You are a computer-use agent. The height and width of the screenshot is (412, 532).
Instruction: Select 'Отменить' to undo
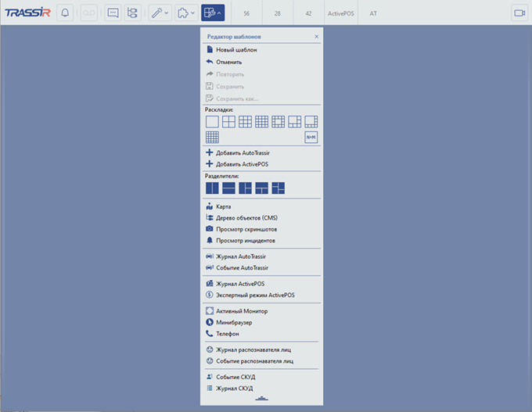point(228,62)
